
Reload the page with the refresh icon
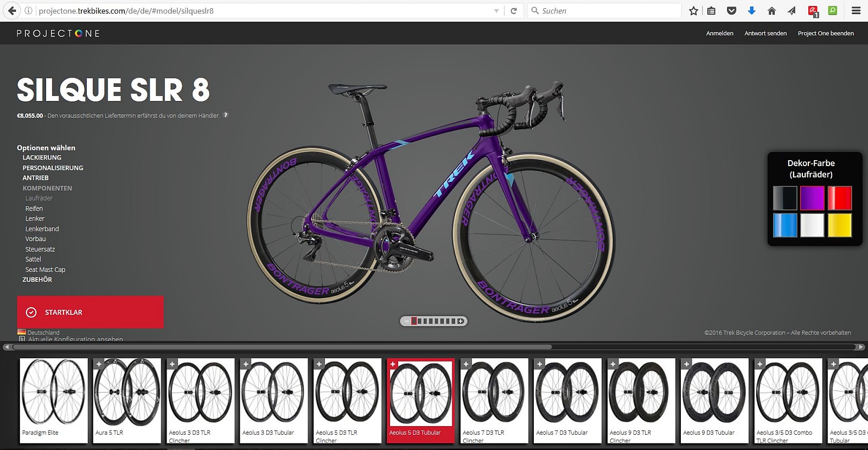click(514, 11)
